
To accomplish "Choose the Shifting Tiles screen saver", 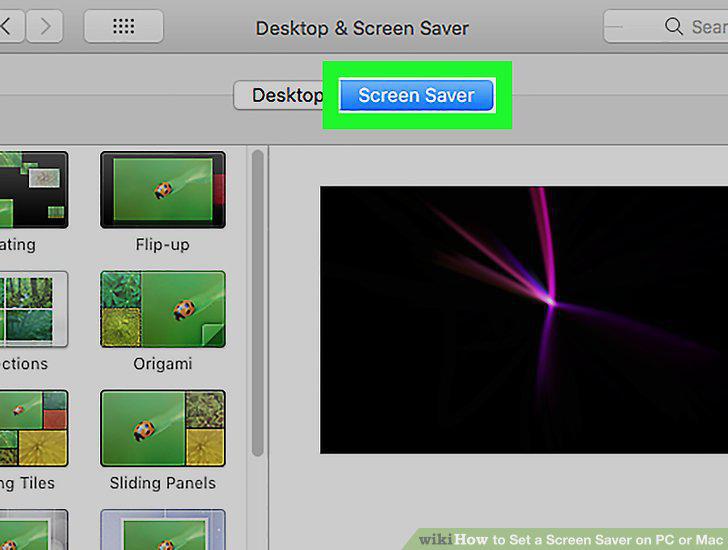I will coord(34,428).
